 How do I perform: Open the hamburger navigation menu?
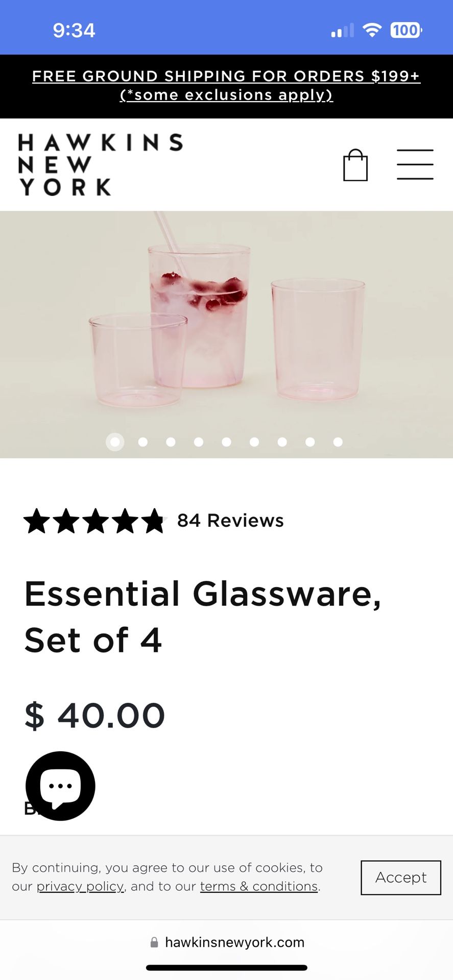point(415,164)
